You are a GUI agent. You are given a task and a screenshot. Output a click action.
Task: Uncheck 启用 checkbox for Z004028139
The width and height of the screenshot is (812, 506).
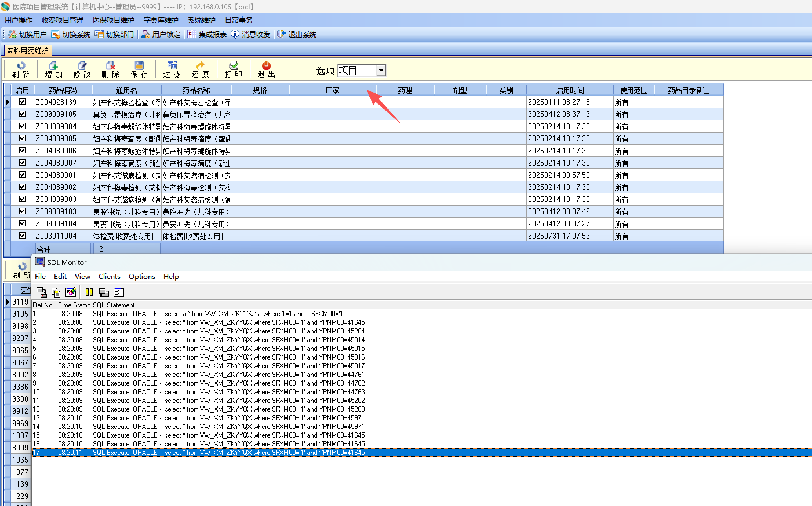tap(22, 102)
